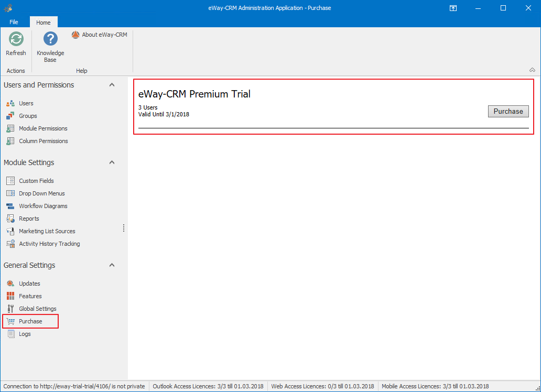Click the Purchase shopping cart icon

pos(10,321)
